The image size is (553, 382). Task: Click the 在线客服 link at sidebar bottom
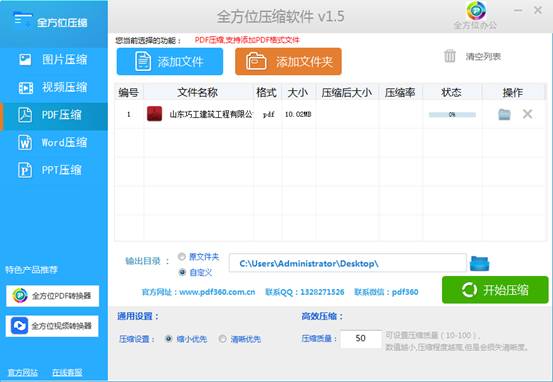point(67,372)
